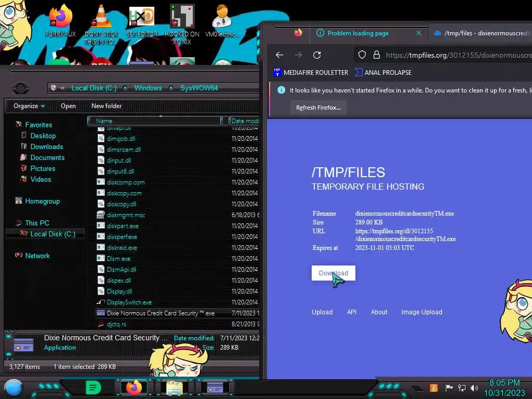This screenshot has height=399, width=532.
Task: Click the Download button on tmpfiles
Action: tap(333, 273)
